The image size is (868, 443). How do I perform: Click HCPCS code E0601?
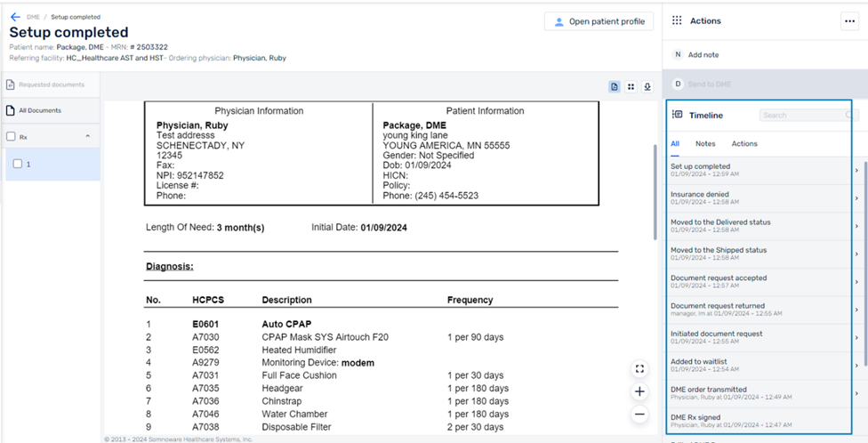click(x=206, y=324)
